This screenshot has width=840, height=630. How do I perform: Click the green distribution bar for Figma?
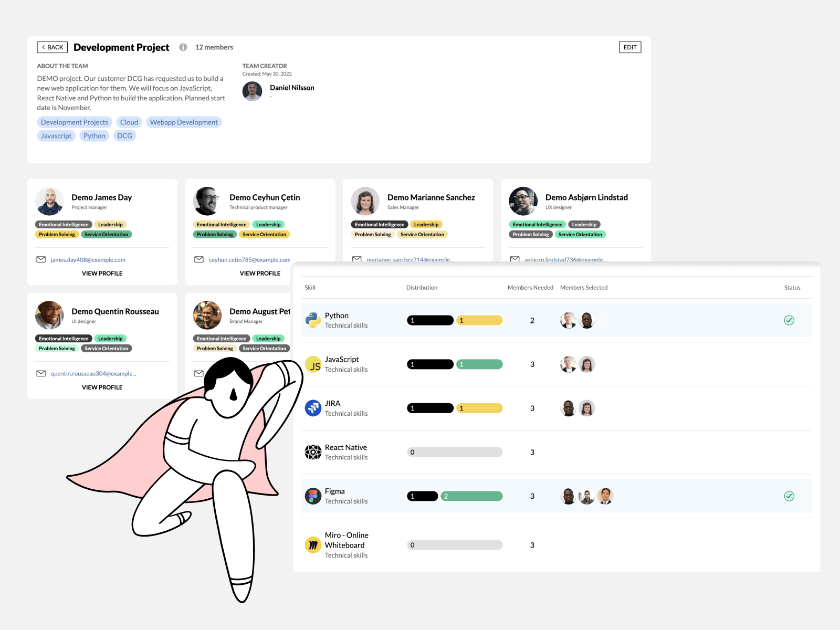click(x=471, y=496)
